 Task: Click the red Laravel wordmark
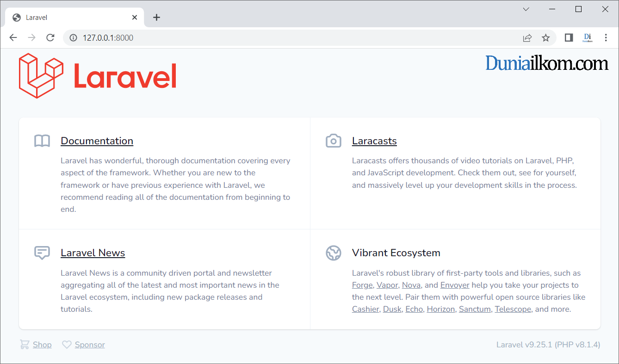pyautogui.click(x=125, y=76)
